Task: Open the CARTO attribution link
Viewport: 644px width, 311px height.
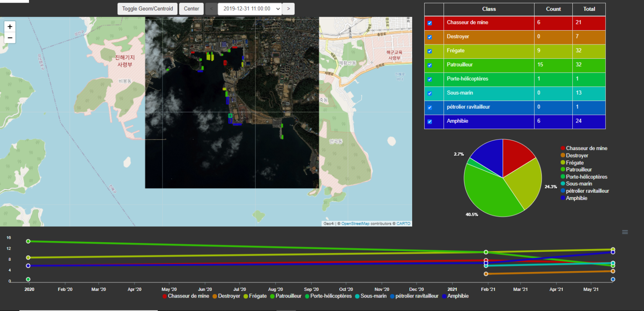Action: [x=403, y=224]
